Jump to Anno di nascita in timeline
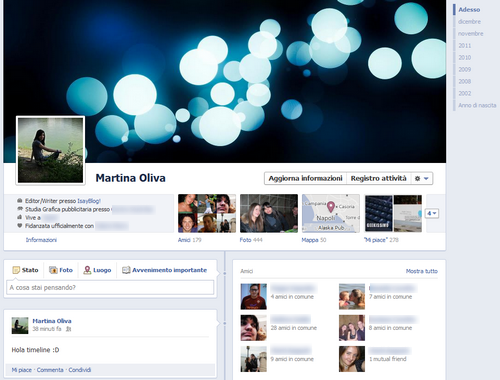The height and width of the screenshot is (380, 500). coord(477,105)
